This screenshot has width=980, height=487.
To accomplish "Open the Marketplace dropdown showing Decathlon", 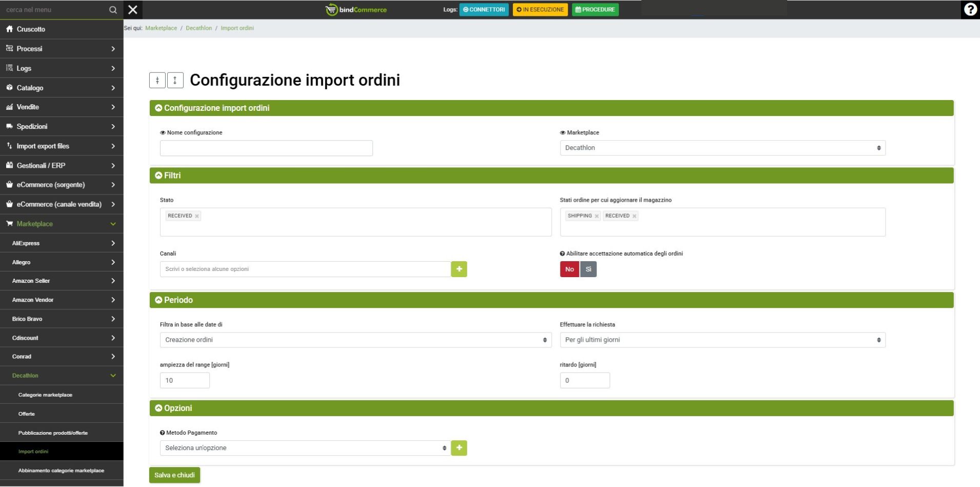I will click(x=722, y=148).
